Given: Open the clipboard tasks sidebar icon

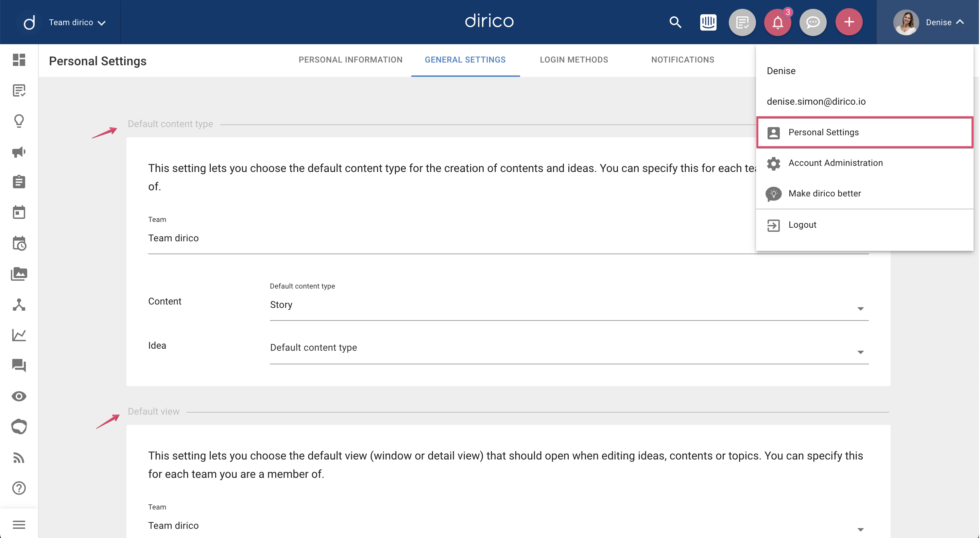Looking at the screenshot, I should coord(19,182).
